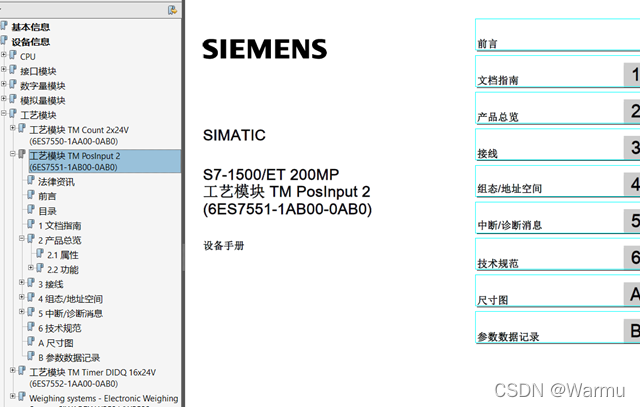Expand the 接口模块 bookmark node
Screen dimensions: 640x407
pos(4,69)
